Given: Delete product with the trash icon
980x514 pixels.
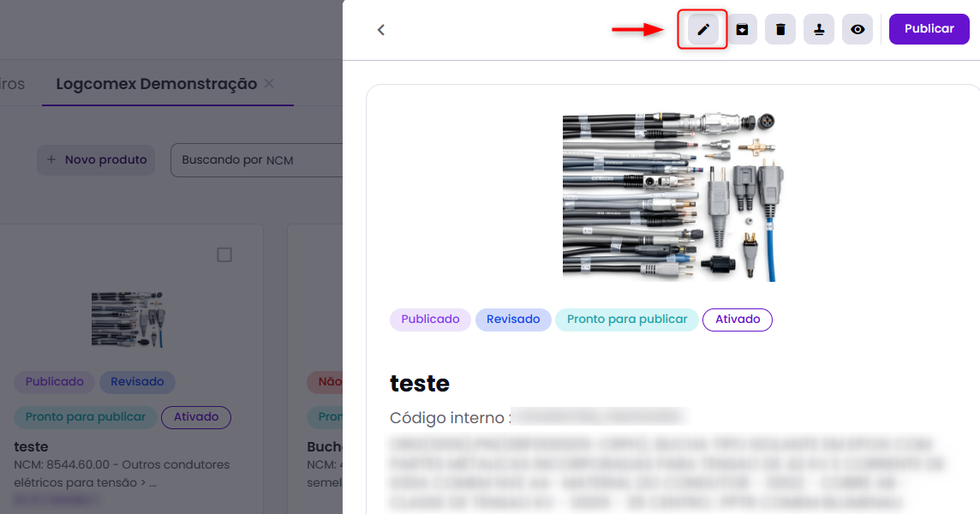Looking at the screenshot, I should 780,30.
